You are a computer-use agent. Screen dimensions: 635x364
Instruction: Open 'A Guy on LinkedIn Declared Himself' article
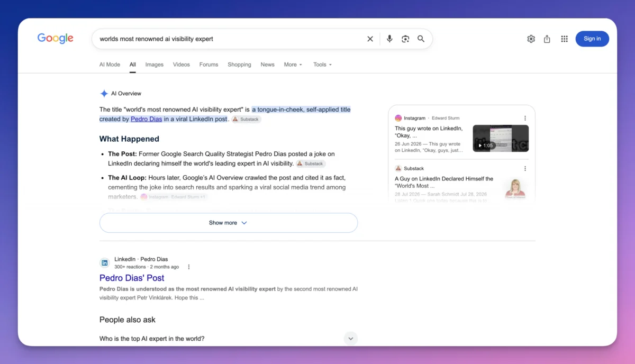444,182
